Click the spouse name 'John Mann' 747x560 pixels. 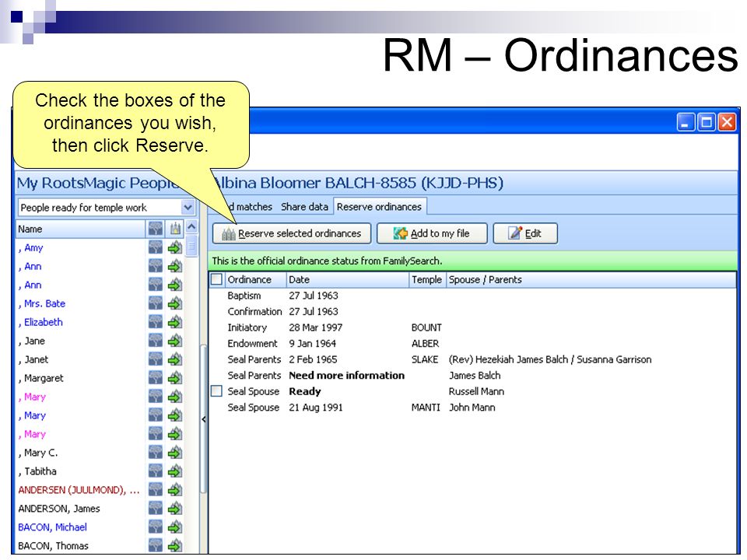(x=472, y=407)
